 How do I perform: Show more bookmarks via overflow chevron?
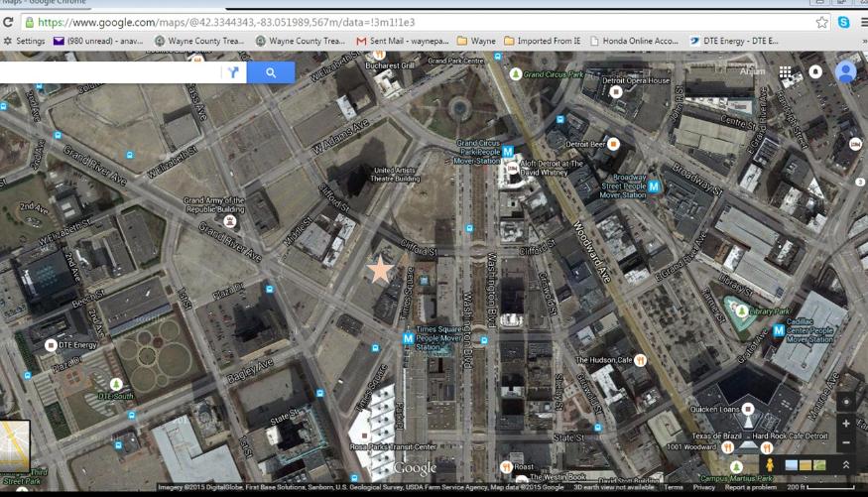click(x=861, y=41)
